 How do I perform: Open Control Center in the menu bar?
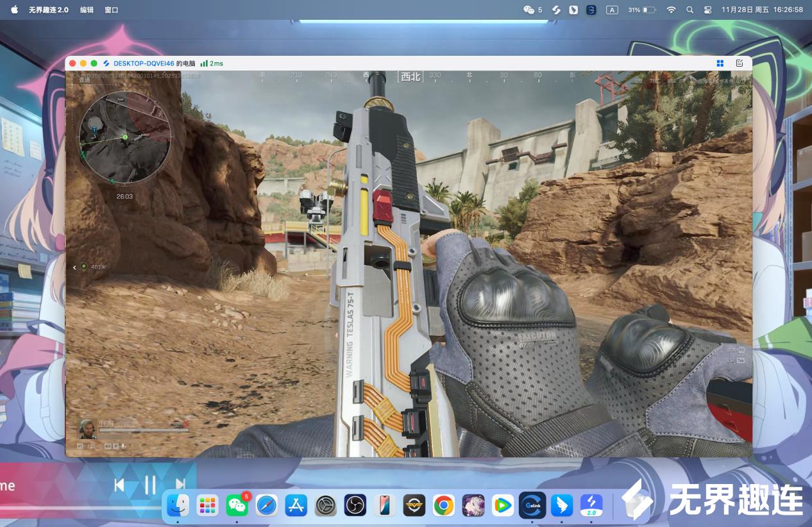[708, 10]
